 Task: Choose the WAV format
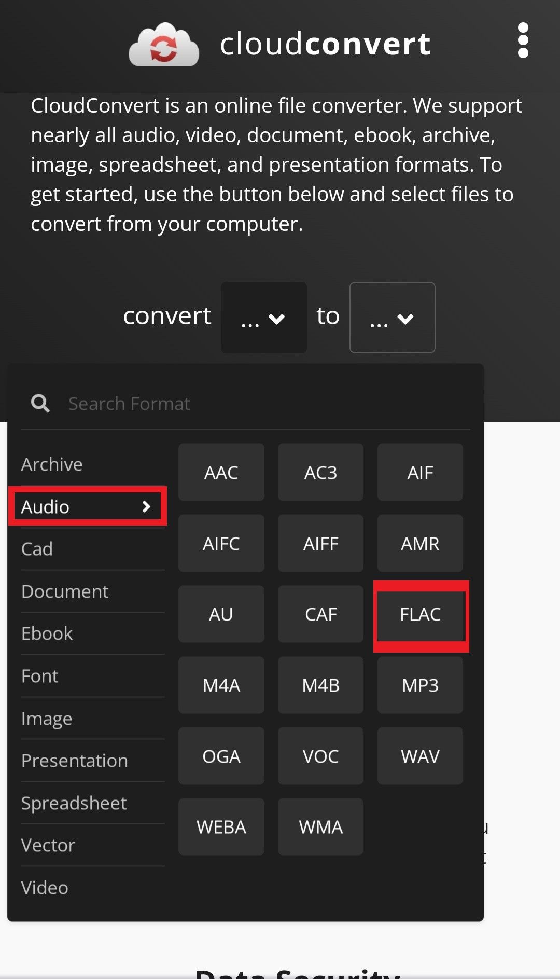pos(420,756)
